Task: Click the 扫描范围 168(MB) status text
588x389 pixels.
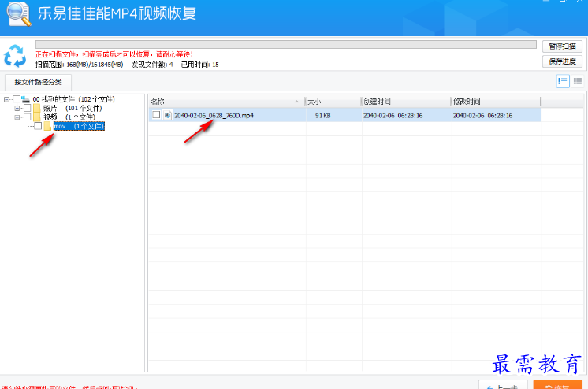Action: (x=79, y=65)
